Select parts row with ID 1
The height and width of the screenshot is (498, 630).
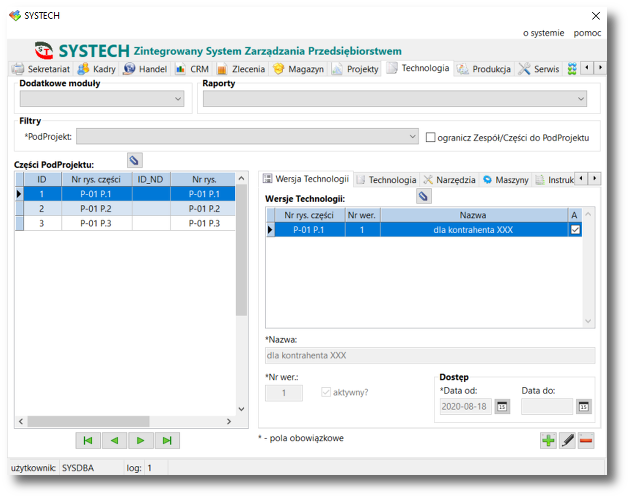click(125, 194)
